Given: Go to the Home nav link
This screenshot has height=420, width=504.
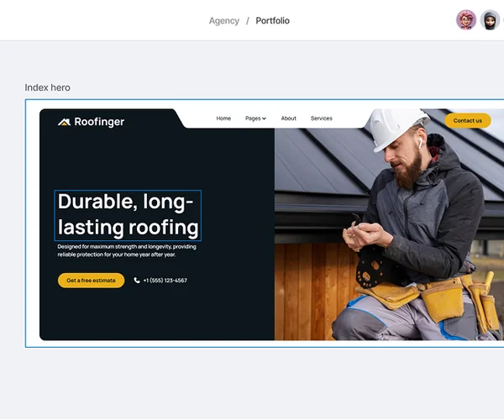Looking at the screenshot, I should click(223, 118).
